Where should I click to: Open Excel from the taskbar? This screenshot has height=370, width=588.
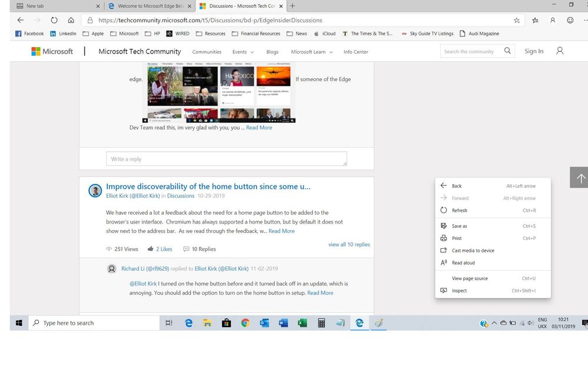click(x=303, y=323)
